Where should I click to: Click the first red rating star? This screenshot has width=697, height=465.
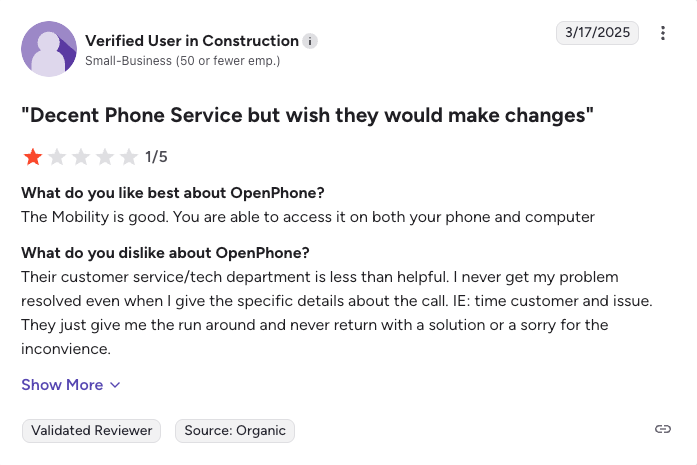pyautogui.click(x=33, y=156)
